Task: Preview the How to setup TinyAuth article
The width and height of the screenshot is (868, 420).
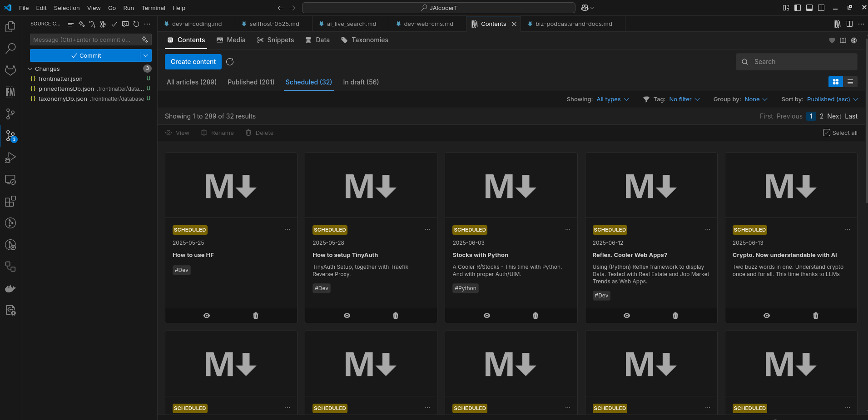Action: pos(347,316)
